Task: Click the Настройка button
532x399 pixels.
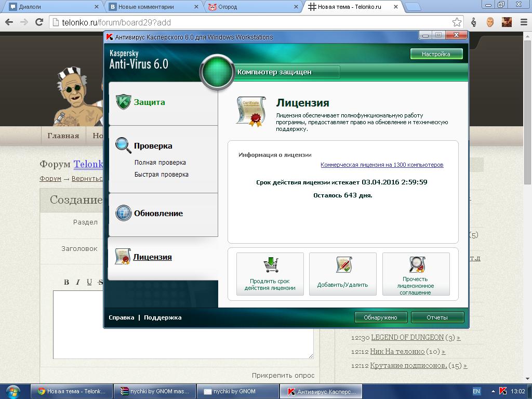Action: (436, 54)
